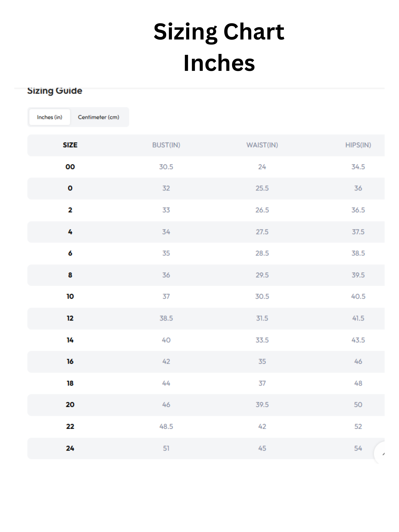
Task: Click the WAIST(IN) column header
Action: click(x=262, y=145)
